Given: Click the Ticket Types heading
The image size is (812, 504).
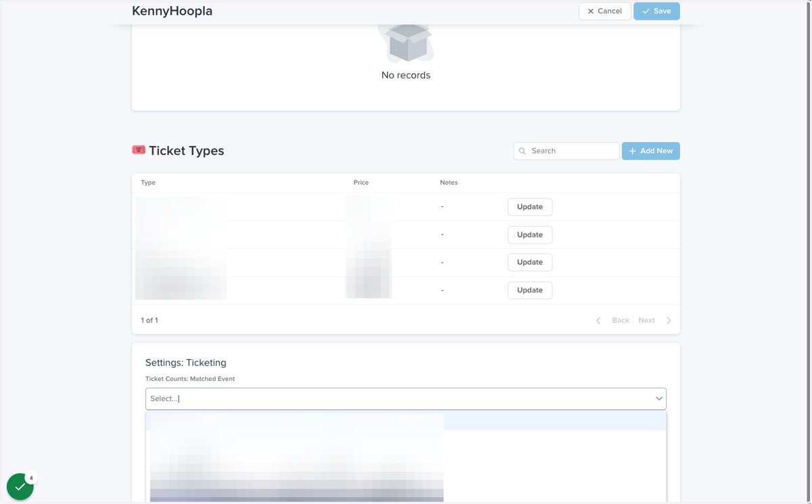Looking at the screenshot, I should [x=186, y=151].
